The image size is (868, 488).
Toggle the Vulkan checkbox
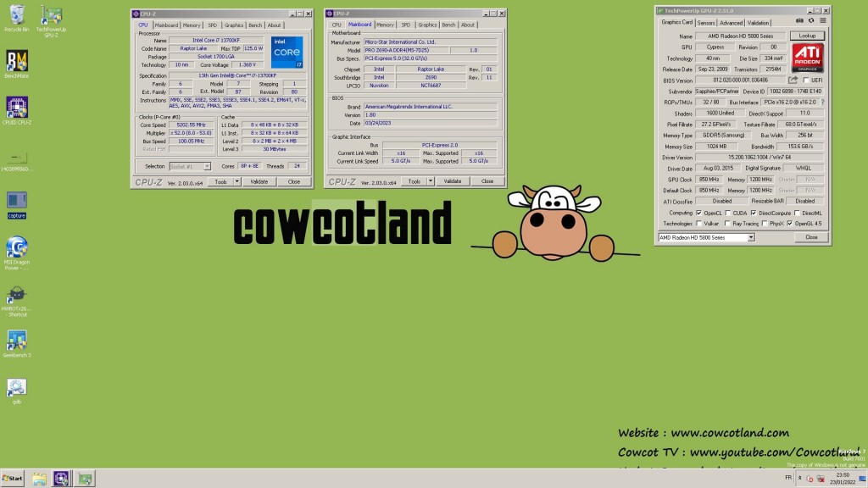[698, 224]
